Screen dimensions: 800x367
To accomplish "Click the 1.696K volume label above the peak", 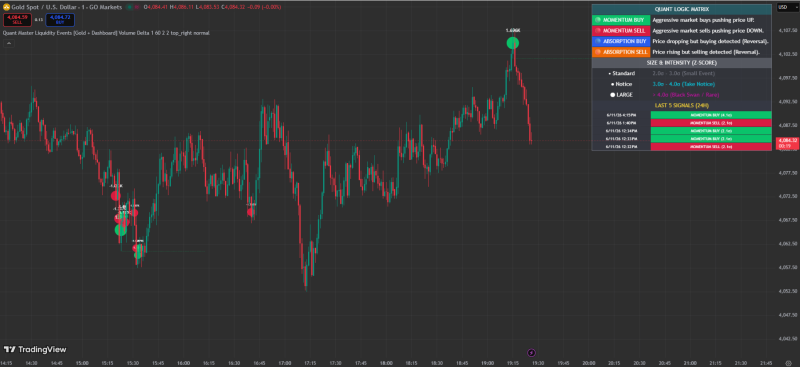I will 513,31.
